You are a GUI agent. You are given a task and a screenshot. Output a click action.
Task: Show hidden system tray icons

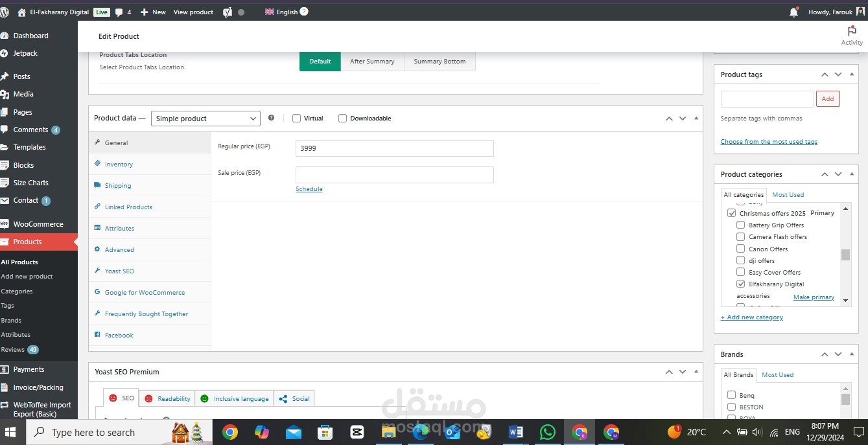pos(726,432)
